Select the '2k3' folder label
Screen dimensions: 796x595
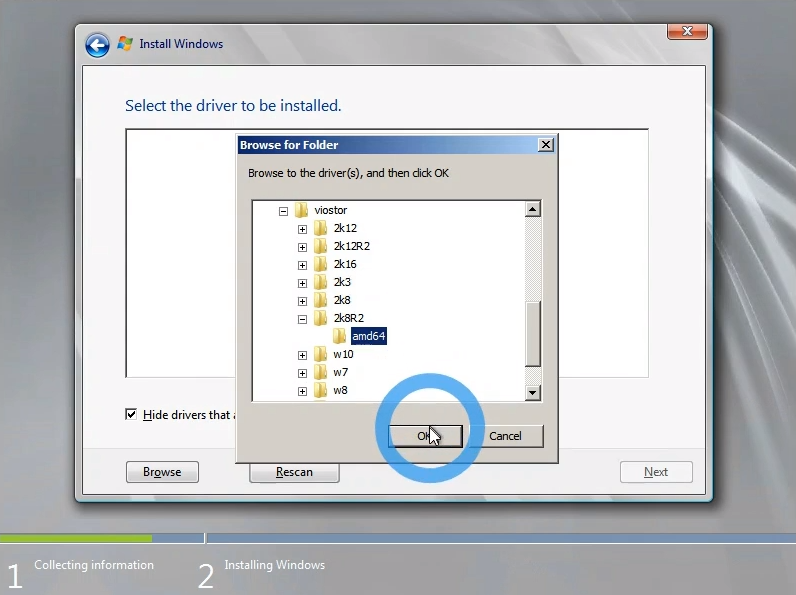[x=342, y=282]
